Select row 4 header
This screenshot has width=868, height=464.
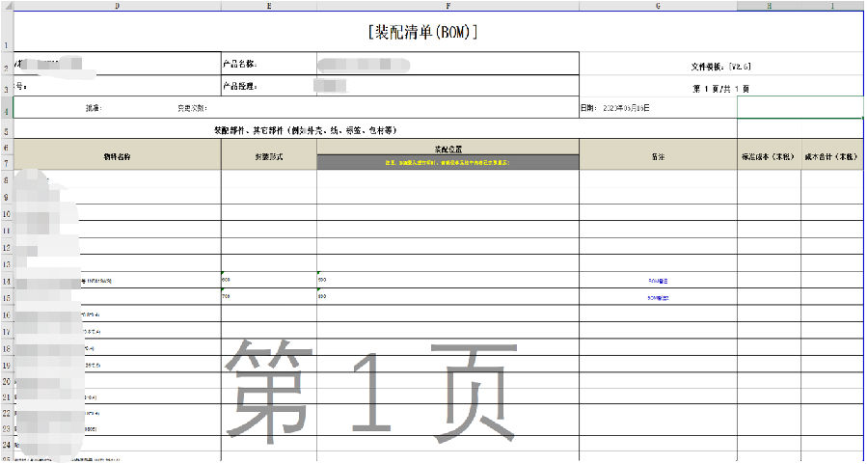pyautogui.click(x=6, y=107)
